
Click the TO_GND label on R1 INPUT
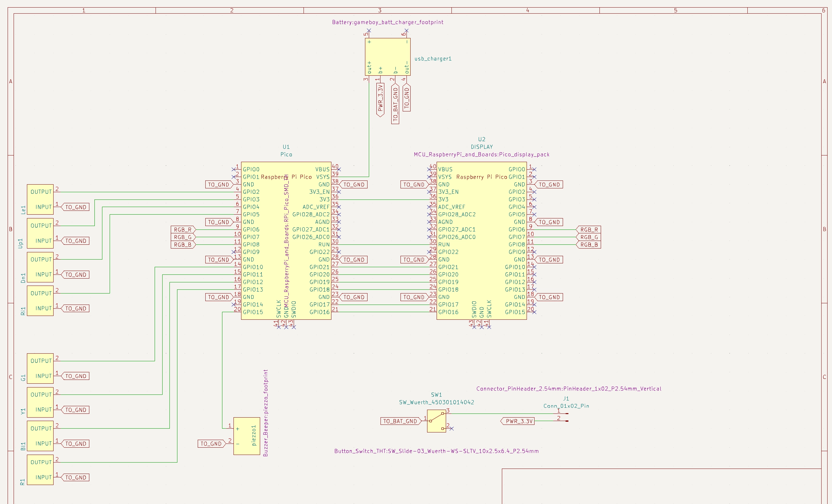tap(75, 477)
